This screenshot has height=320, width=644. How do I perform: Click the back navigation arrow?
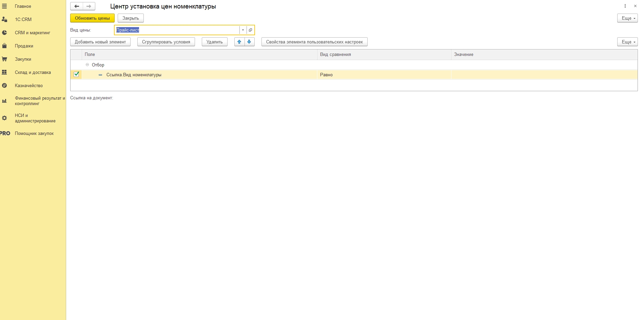tap(77, 6)
